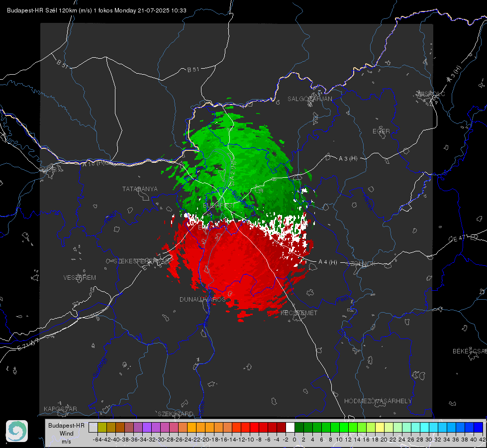Select the white swatch between -2 and 0

pyautogui.click(x=290, y=428)
